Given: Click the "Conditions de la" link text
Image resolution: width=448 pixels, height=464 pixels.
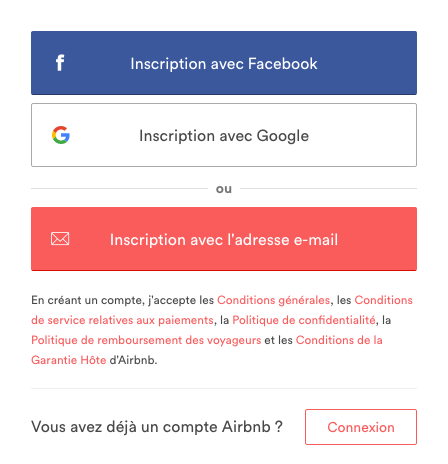Looking at the screenshot, I should point(339,340).
